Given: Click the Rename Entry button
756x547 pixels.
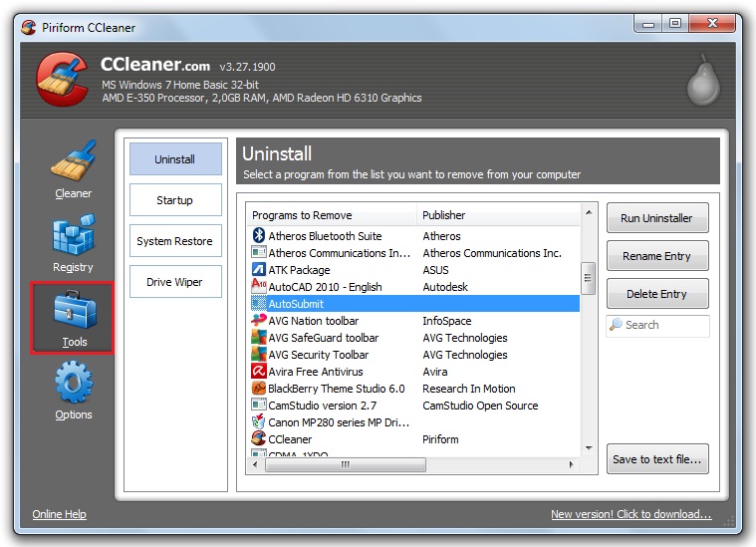Looking at the screenshot, I should click(657, 256).
